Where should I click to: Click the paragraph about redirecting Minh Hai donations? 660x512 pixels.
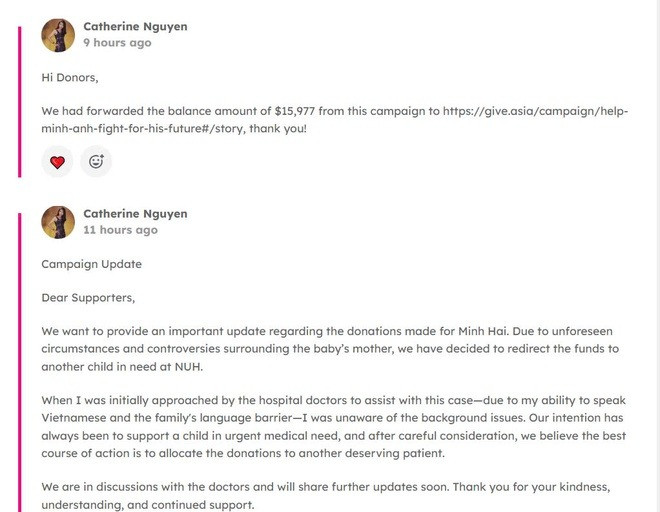[330, 349]
